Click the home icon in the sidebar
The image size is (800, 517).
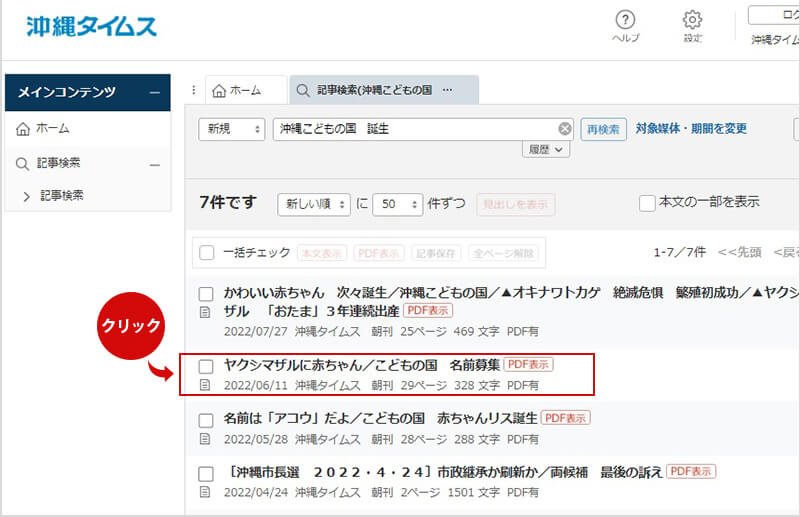[23, 129]
